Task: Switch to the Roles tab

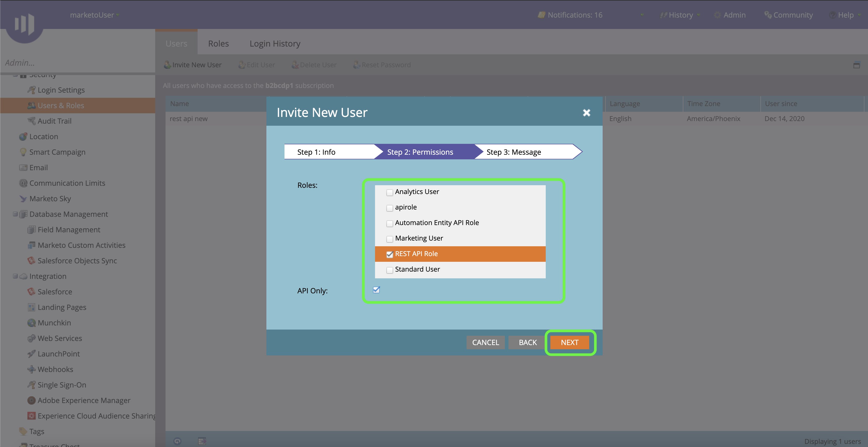Action: (218, 43)
